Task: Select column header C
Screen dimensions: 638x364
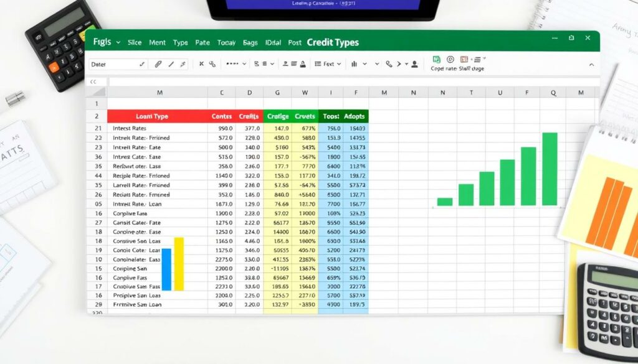Action: click(x=222, y=93)
